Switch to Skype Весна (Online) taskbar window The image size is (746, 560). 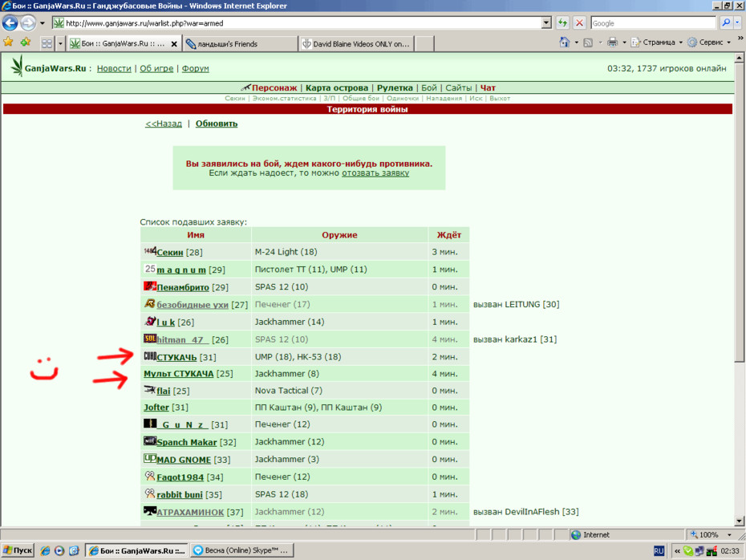242,550
